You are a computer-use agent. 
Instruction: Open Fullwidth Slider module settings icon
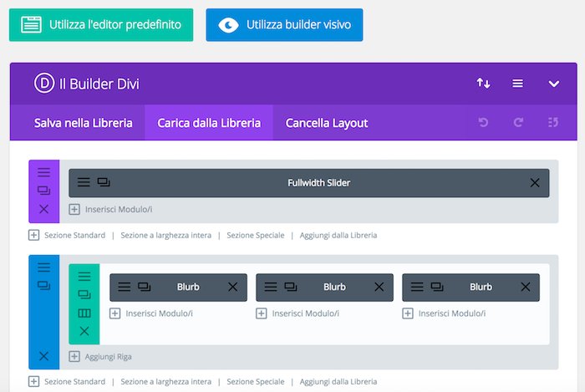click(x=84, y=182)
